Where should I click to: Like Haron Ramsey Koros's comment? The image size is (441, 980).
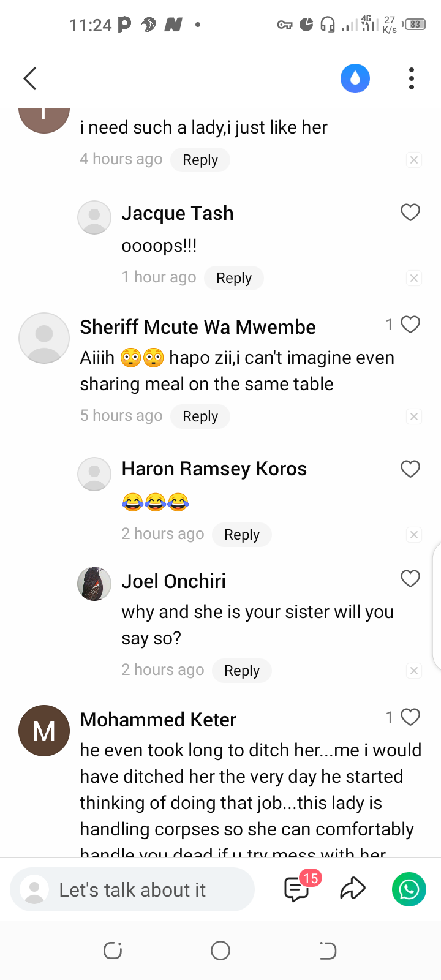point(410,469)
